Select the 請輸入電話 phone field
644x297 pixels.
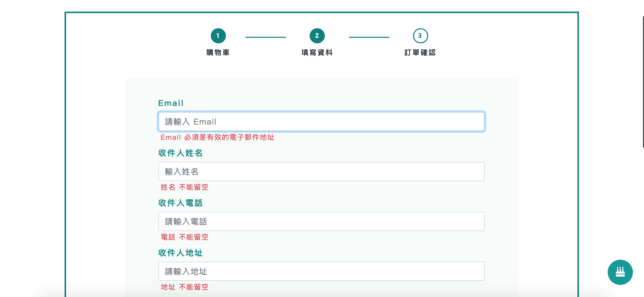coord(321,222)
